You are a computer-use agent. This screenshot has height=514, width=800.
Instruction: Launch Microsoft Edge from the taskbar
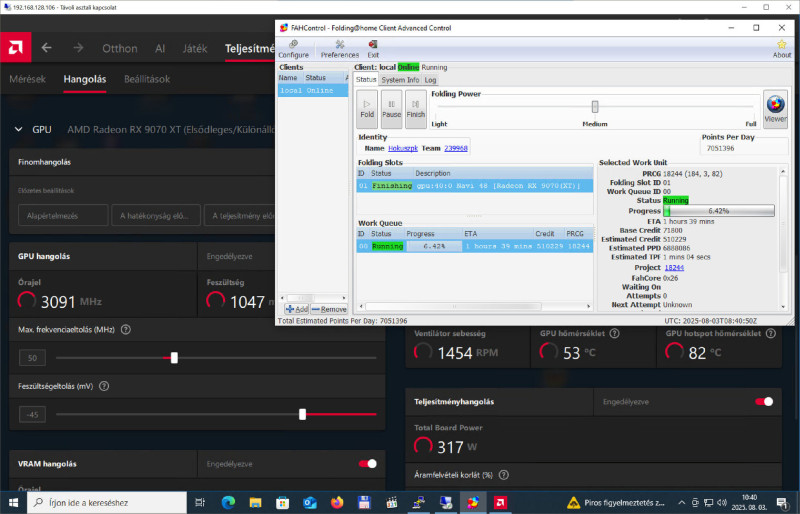point(228,503)
